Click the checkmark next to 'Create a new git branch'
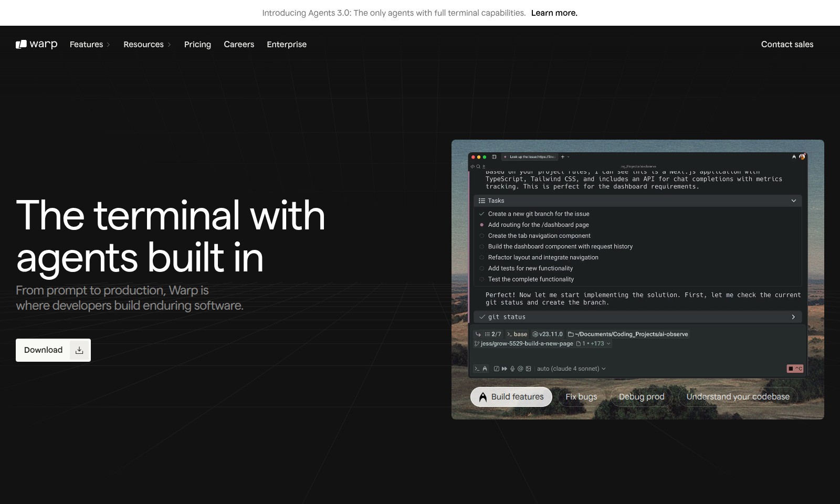This screenshot has height=504, width=840. pyautogui.click(x=481, y=214)
